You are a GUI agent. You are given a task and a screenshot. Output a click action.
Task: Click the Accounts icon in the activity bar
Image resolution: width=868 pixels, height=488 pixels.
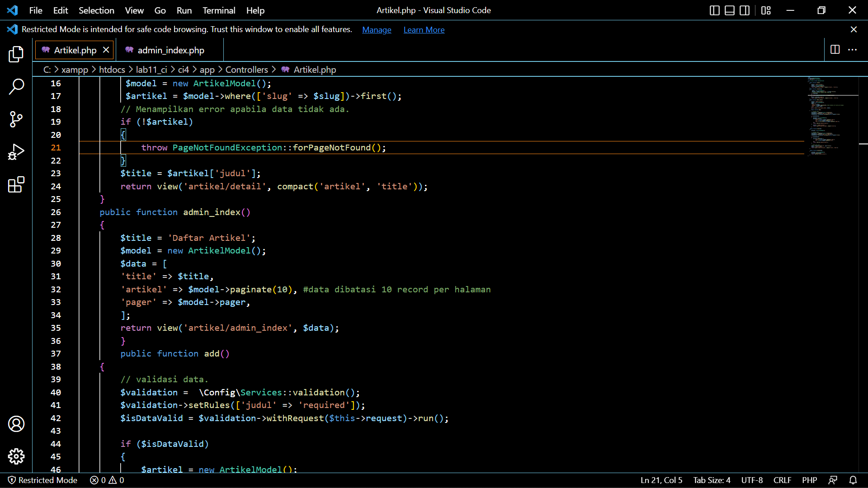pyautogui.click(x=16, y=424)
